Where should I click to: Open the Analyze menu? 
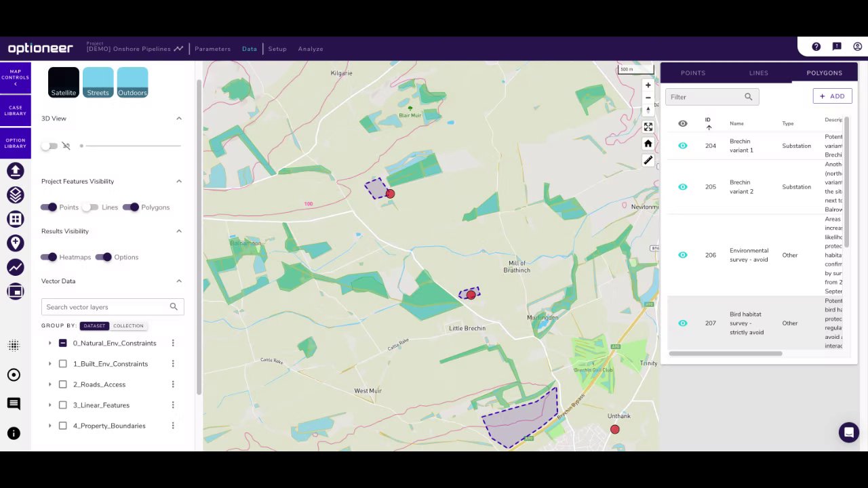tap(311, 49)
